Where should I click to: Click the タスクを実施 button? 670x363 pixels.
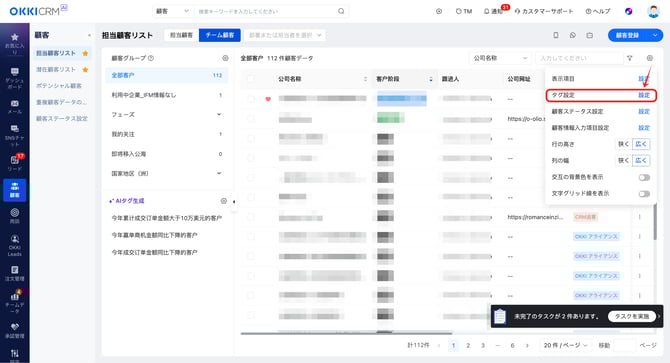coord(632,316)
